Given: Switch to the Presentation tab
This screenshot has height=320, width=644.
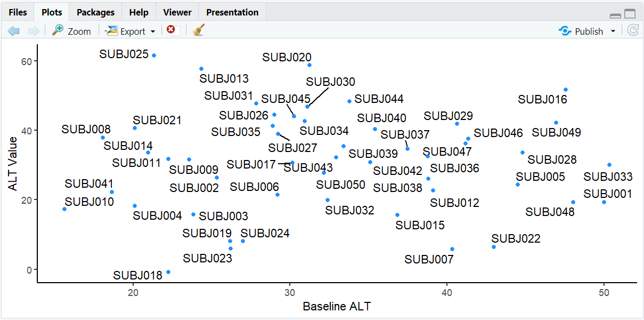Looking at the screenshot, I should (x=232, y=12).
